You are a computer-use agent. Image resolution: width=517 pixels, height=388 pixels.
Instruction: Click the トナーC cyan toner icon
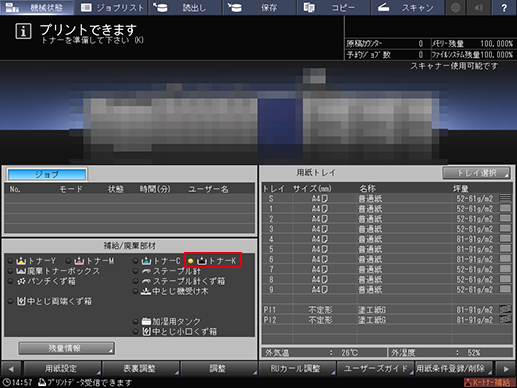click(146, 261)
